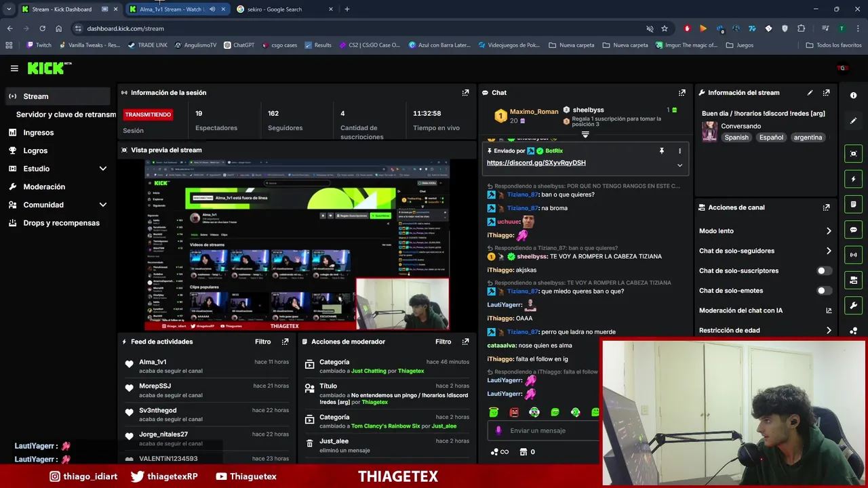868x488 pixels.
Task: Open the Kick hamburger menu
Action: coord(14,68)
